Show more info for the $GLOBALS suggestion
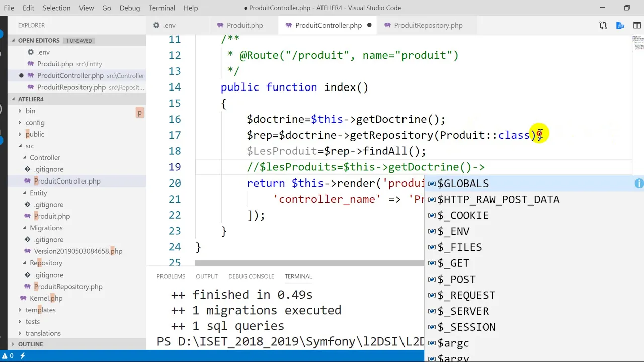This screenshot has width=644, height=362. coord(639,184)
